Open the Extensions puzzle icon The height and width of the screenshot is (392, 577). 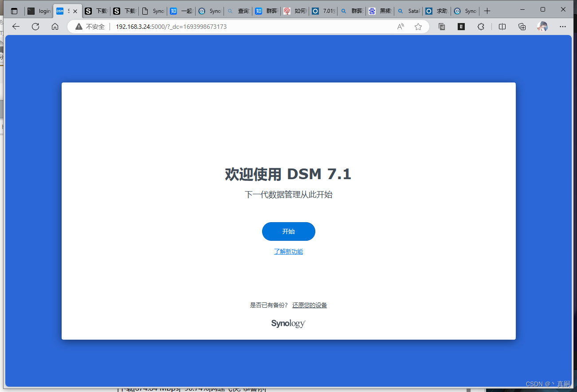481,27
